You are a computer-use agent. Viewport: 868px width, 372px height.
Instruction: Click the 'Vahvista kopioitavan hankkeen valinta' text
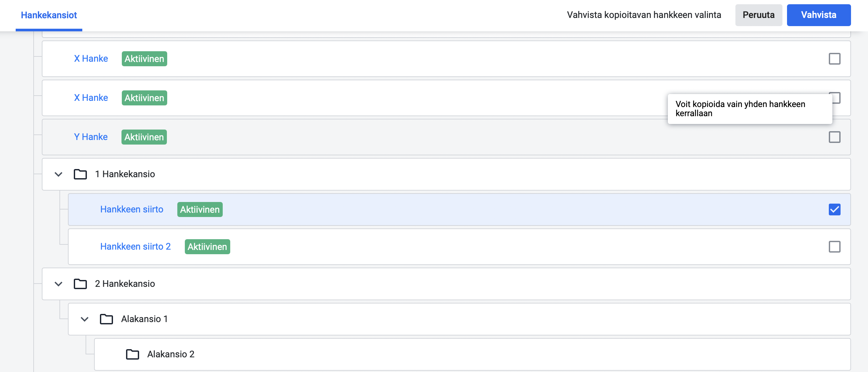[x=644, y=15]
